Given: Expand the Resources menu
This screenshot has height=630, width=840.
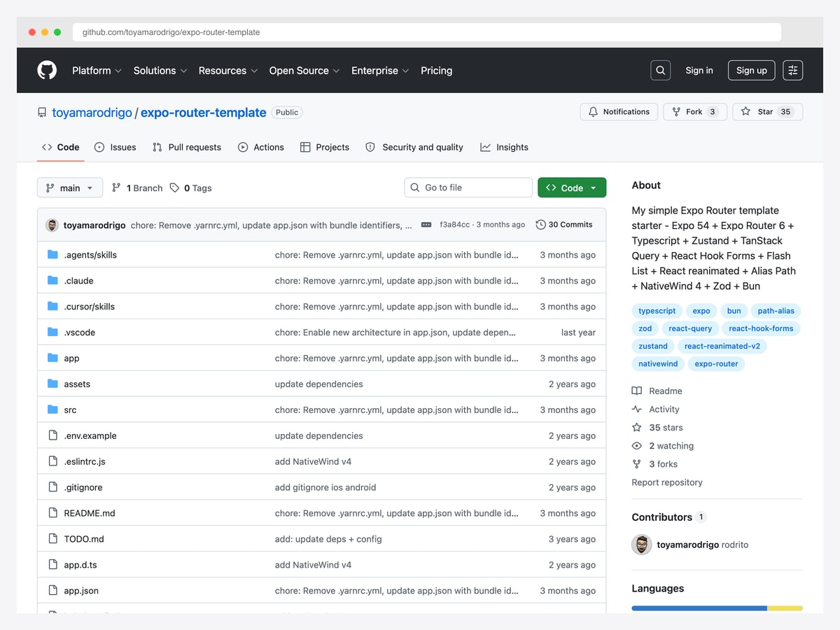Looking at the screenshot, I should [228, 71].
